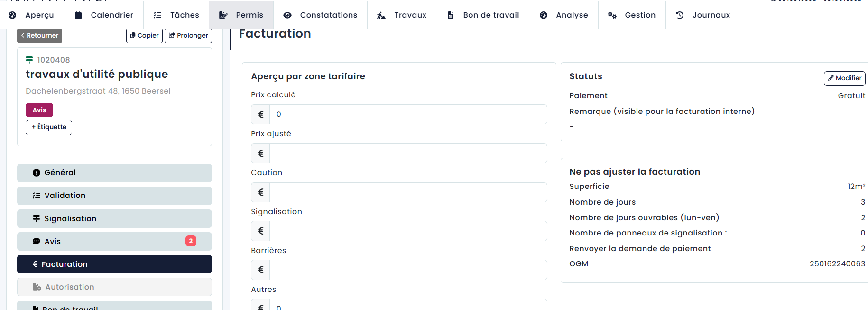Open the Aperçu tab

pos(31,15)
